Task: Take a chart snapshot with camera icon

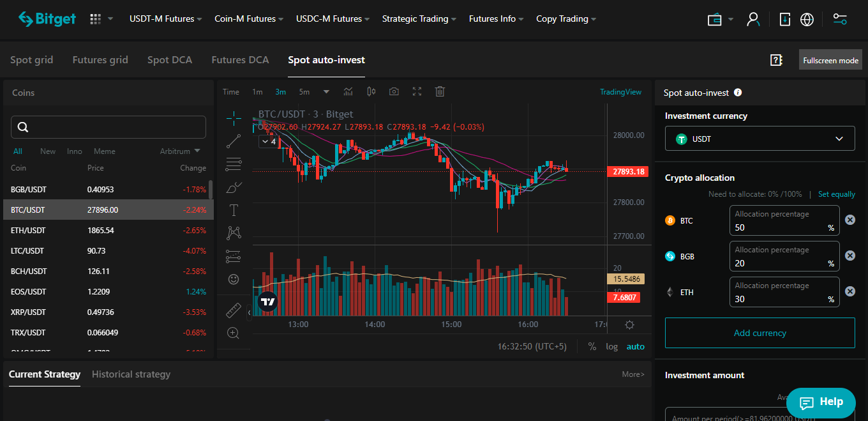Action: tap(394, 91)
